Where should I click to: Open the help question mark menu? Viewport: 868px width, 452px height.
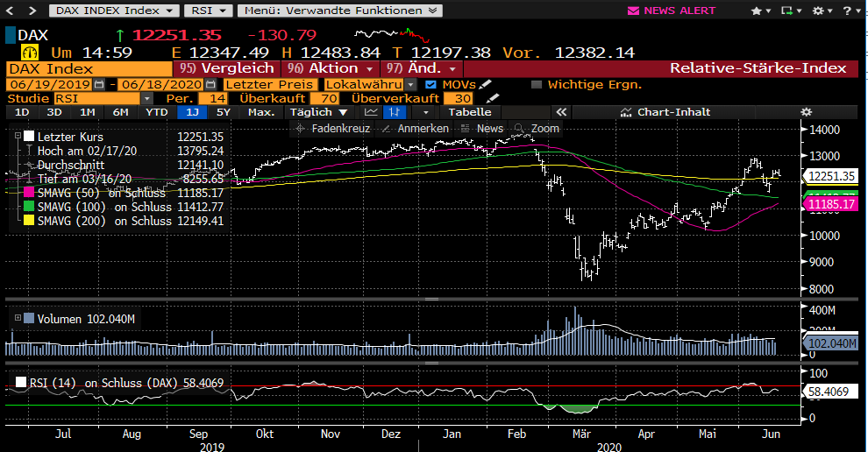[850, 11]
